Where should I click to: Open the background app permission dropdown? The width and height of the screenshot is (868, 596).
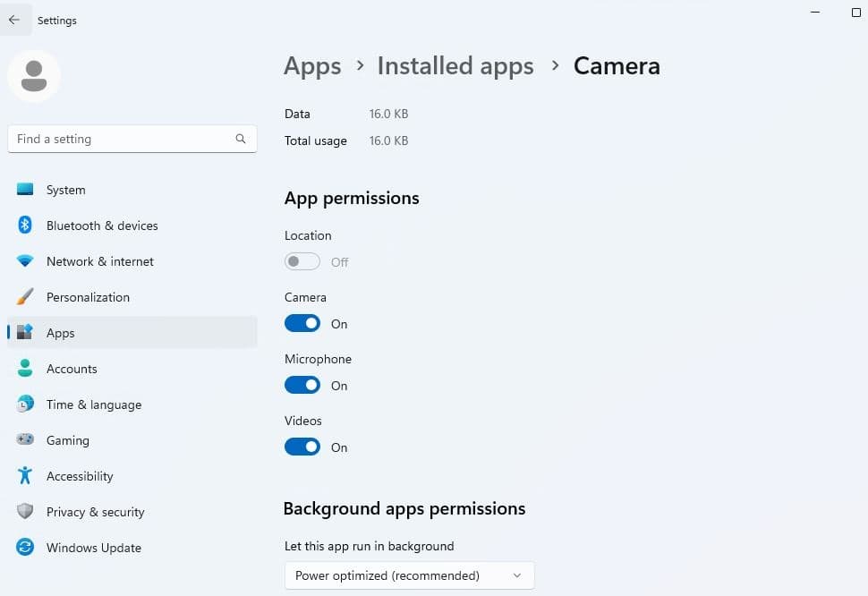[409, 575]
